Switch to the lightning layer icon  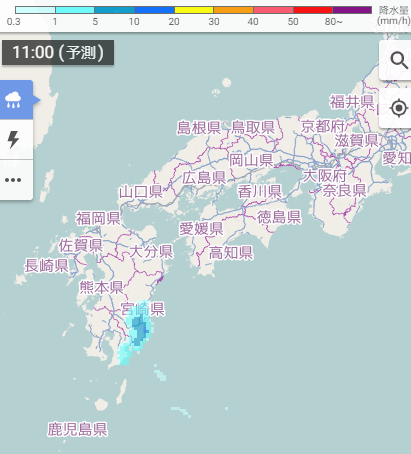tap(13, 139)
